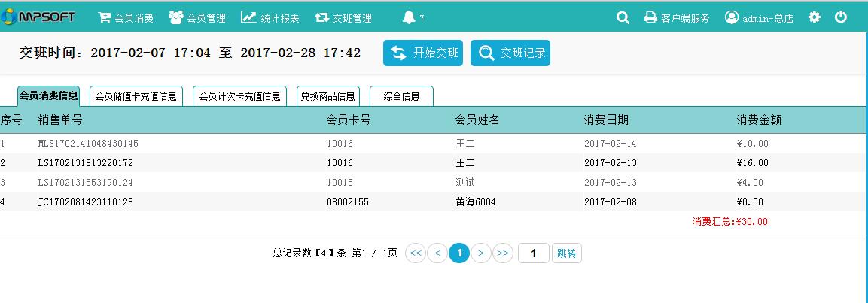
Task: Open the 交班管理 menu
Action: coord(343,17)
